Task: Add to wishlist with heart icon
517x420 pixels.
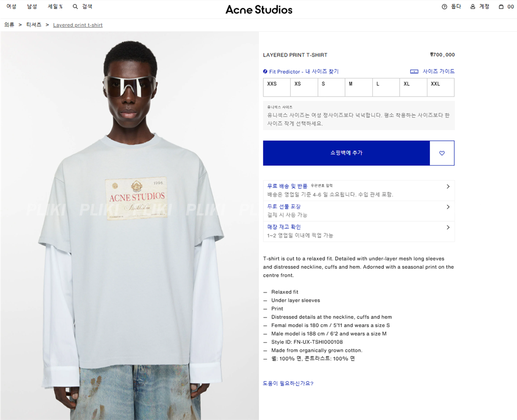Action: [442, 153]
